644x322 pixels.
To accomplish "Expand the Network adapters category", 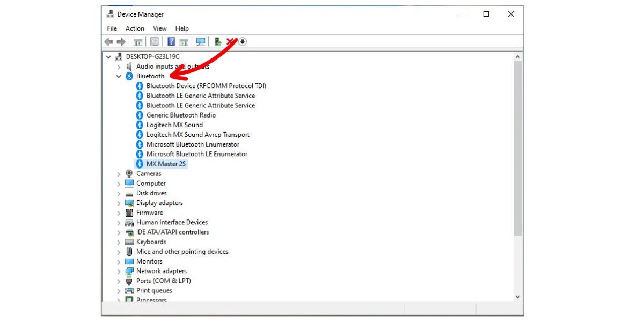I will click(x=119, y=272).
